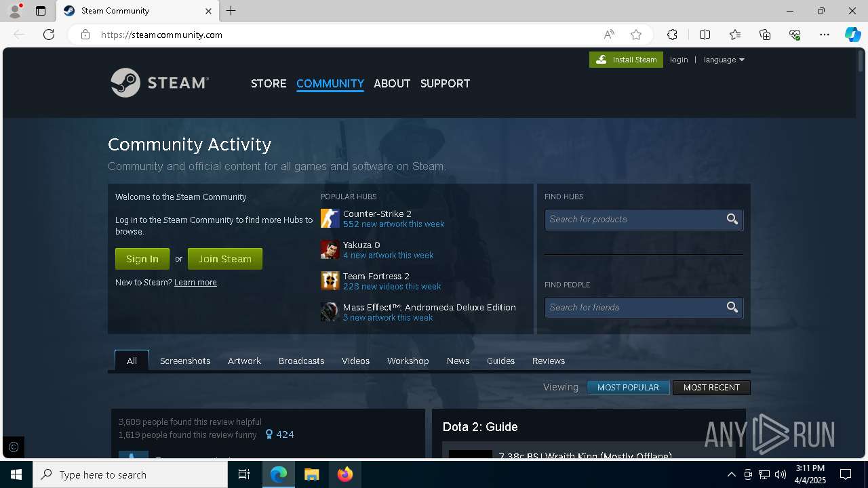Click the Team Fortress 2 hub icon

point(330,281)
